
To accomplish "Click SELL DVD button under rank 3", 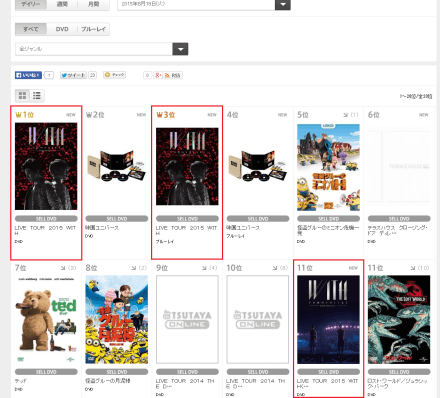I will click(x=187, y=219).
